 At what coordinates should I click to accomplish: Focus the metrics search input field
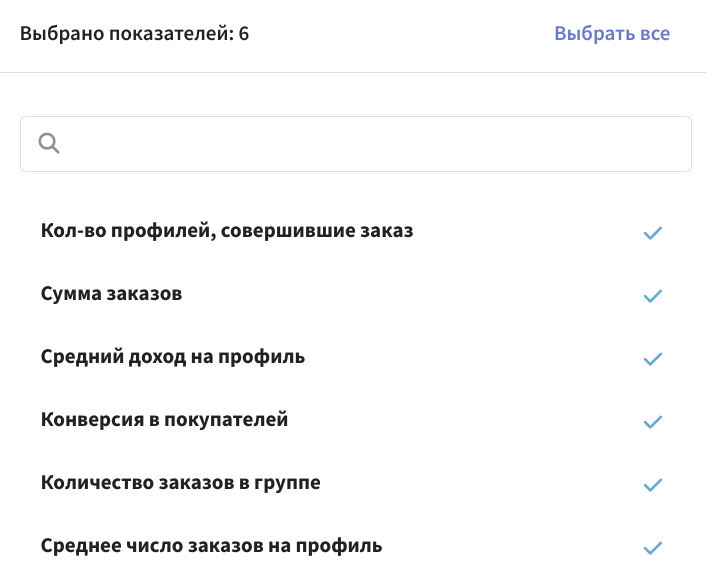click(x=356, y=144)
